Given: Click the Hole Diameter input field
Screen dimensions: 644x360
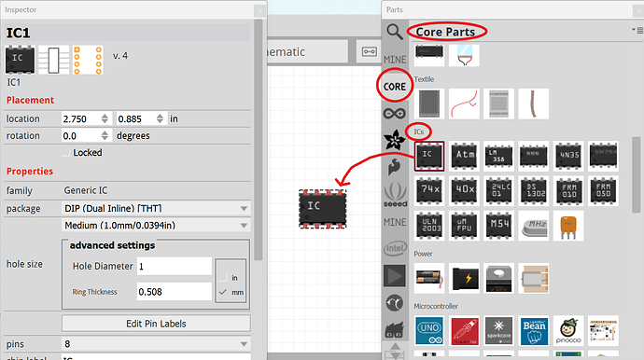Looking at the screenshot, I should click(175, 267).
